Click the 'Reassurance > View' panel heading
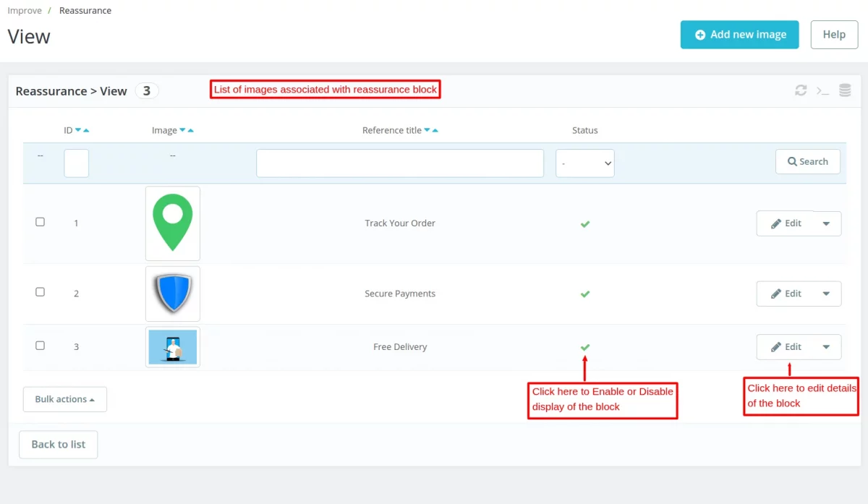The width and height of the screenshot is (868, 504). point(71,91)
